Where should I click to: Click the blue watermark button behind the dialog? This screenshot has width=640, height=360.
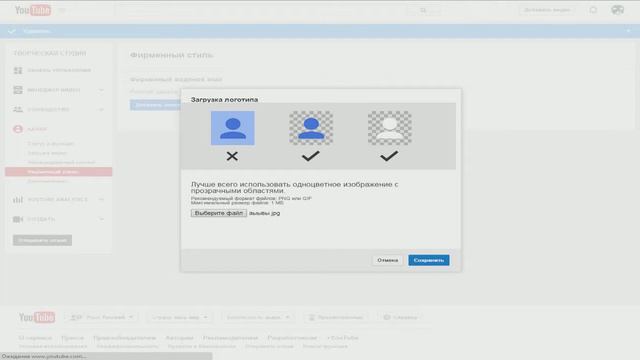156,105
